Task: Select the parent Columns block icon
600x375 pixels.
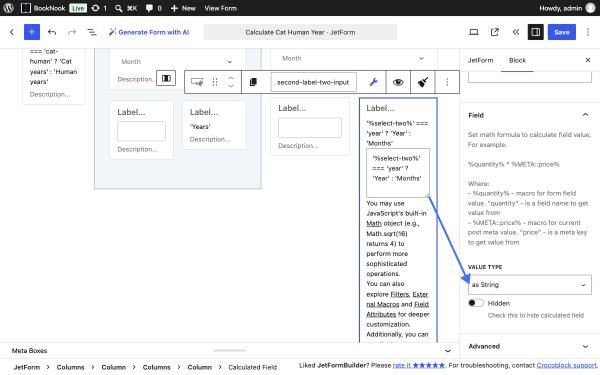Action: [x=166, y=78]
